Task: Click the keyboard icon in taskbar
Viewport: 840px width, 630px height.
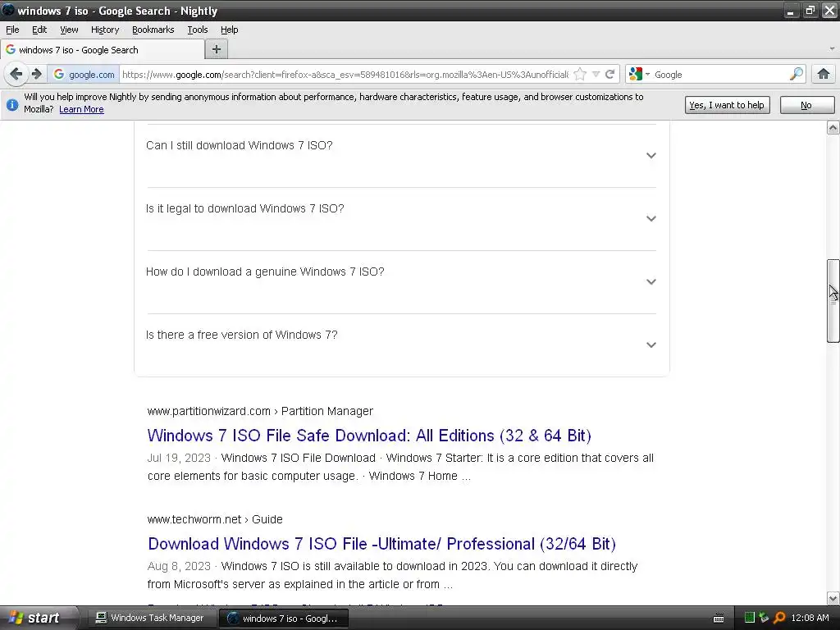Action: tap(719, 619)
